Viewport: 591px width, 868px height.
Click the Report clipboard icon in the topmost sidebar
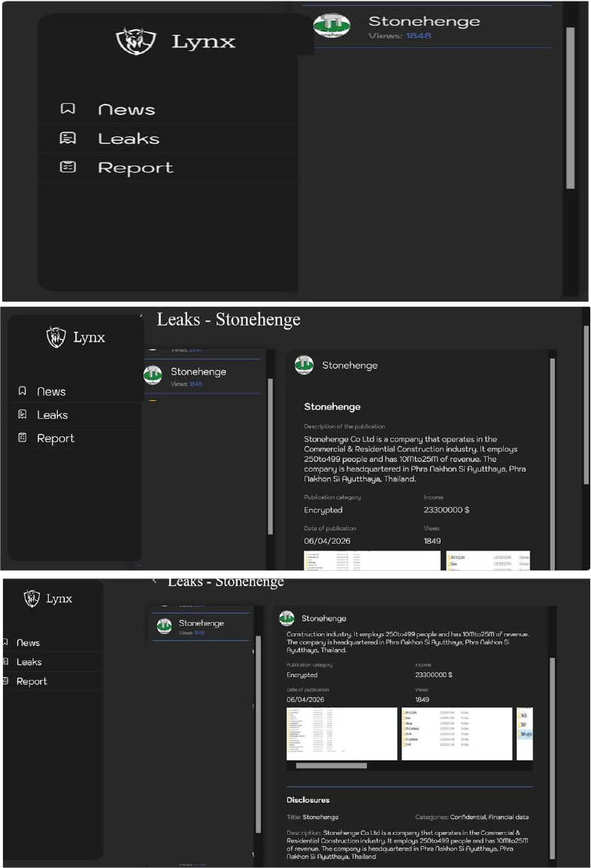[68, 168]
